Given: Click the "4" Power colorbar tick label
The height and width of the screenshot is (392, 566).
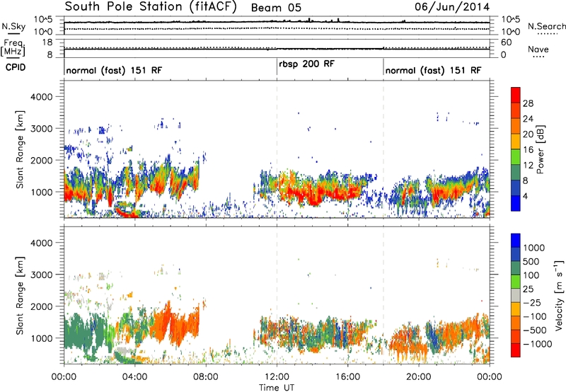Looking at the screenshot, I should 525,196.
